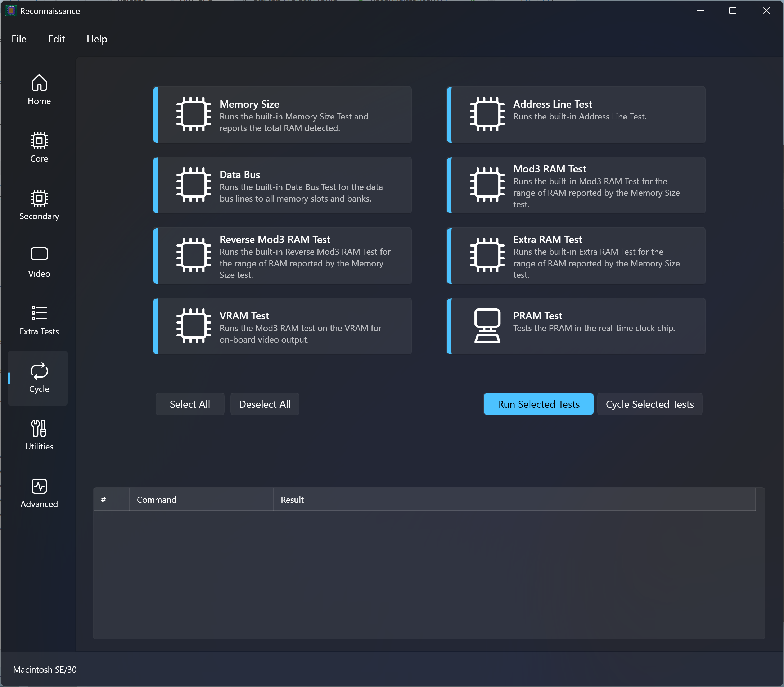
Task: Open the Core tests section
Action: pyautogui.click(x=39, y=147)
